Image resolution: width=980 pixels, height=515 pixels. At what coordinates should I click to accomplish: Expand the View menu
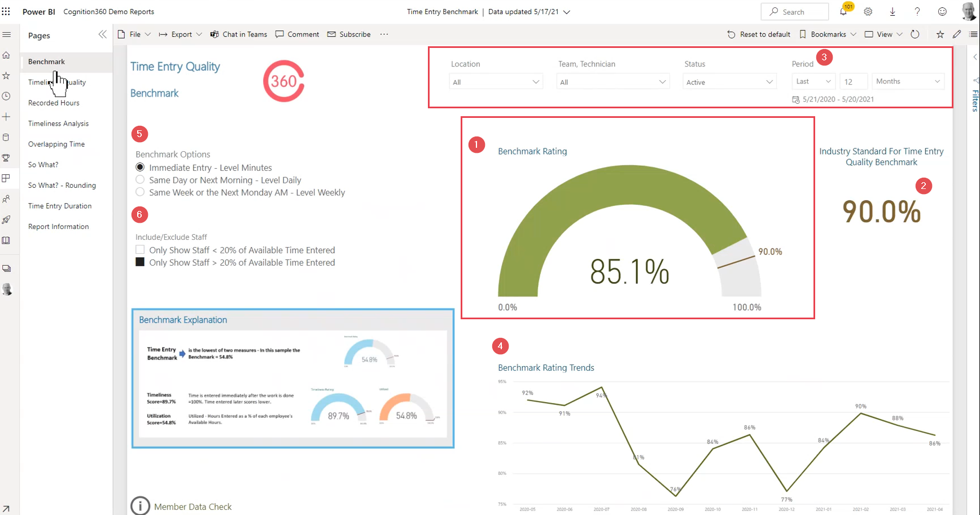tap(883, 34)
